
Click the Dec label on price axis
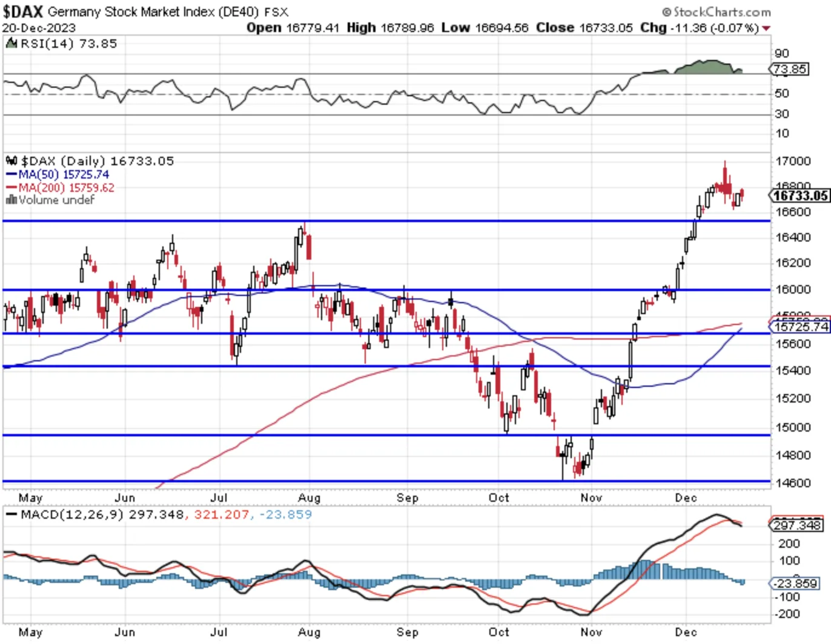point(686,498)
